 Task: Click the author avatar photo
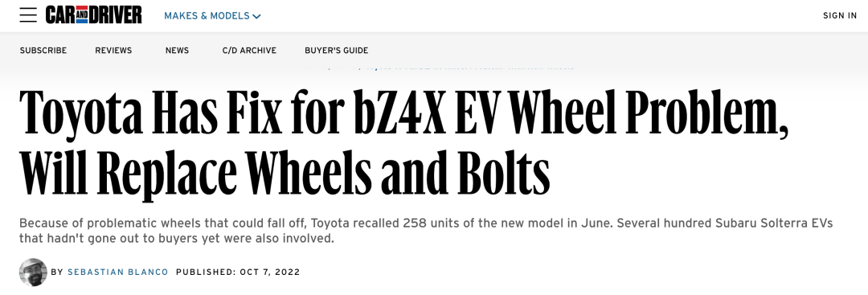(33, 272)
